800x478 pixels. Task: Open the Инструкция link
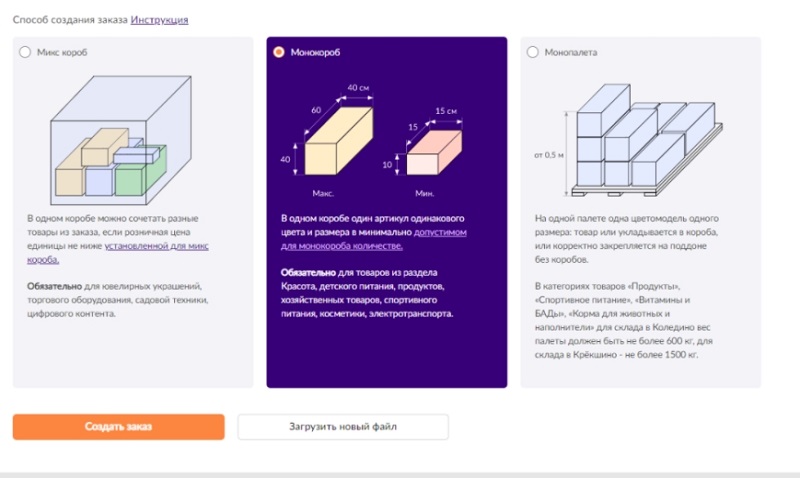(159, 20)
